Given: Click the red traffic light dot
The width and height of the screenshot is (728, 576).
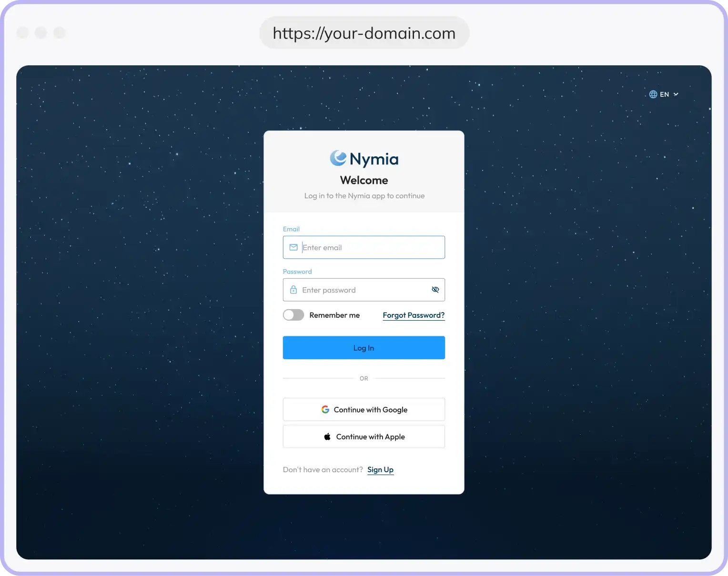Looking at the screenshot, I should 22,32.
